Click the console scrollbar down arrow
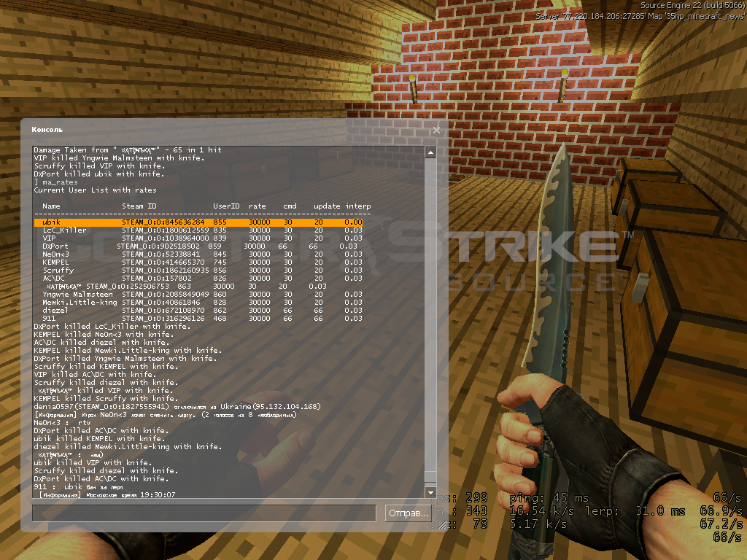This screenshot has width=747, height=560. pos(430,492)
